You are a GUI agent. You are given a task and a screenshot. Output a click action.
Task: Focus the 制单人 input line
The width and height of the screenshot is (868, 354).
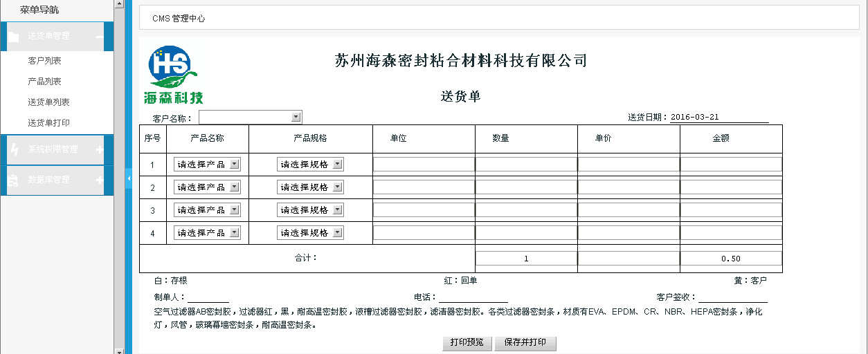pos(208,297)
